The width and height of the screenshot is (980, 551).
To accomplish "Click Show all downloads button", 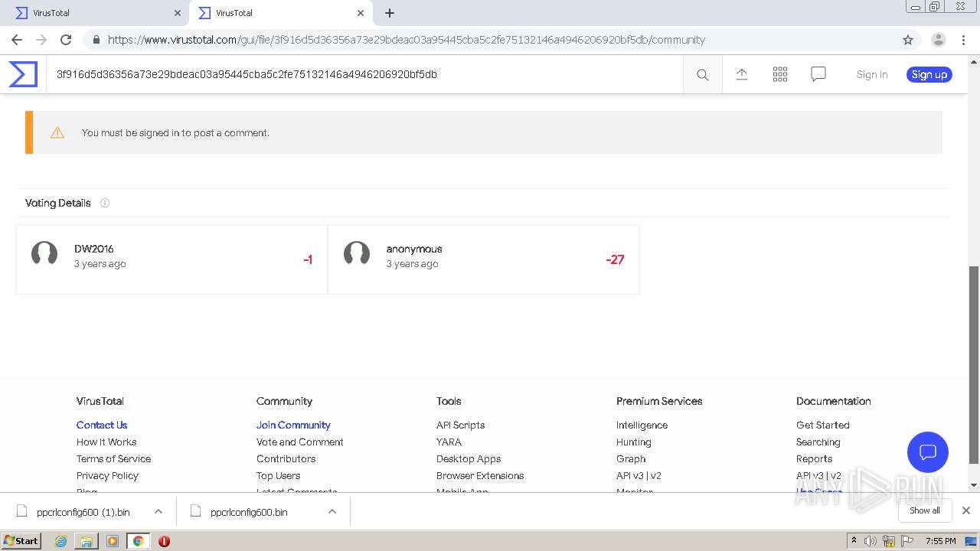I will (925, 510).
